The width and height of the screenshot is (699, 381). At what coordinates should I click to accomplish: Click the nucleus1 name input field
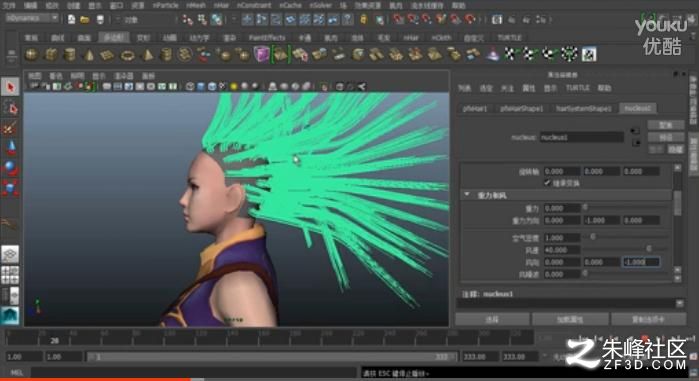click(x=581, y=137)
